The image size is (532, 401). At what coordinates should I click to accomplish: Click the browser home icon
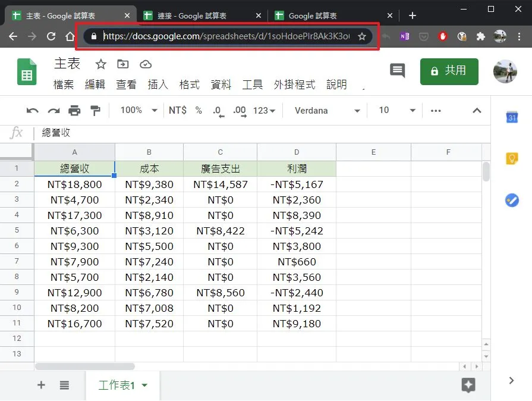pyautogui.click(x=70, y=36)
